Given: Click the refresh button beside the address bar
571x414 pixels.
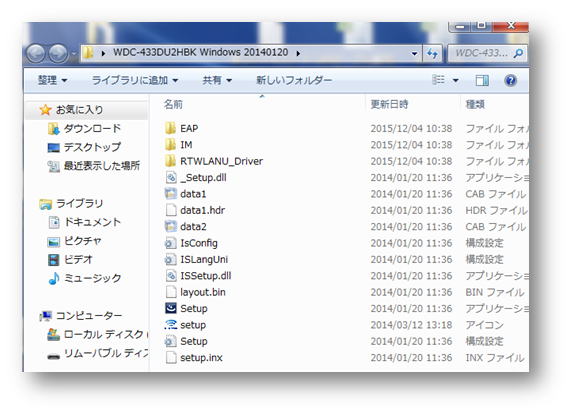Looking at the screenshot, I should tap(432, 54).
